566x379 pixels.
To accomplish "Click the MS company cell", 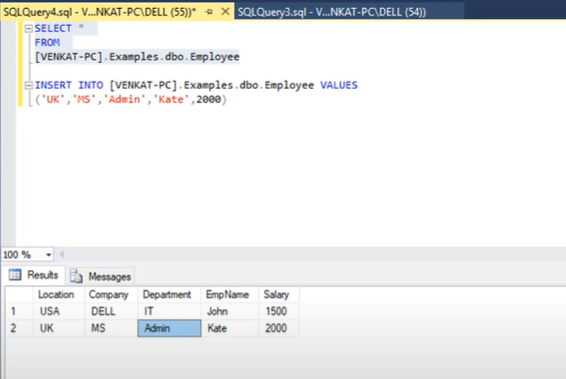I will [111, 328].
